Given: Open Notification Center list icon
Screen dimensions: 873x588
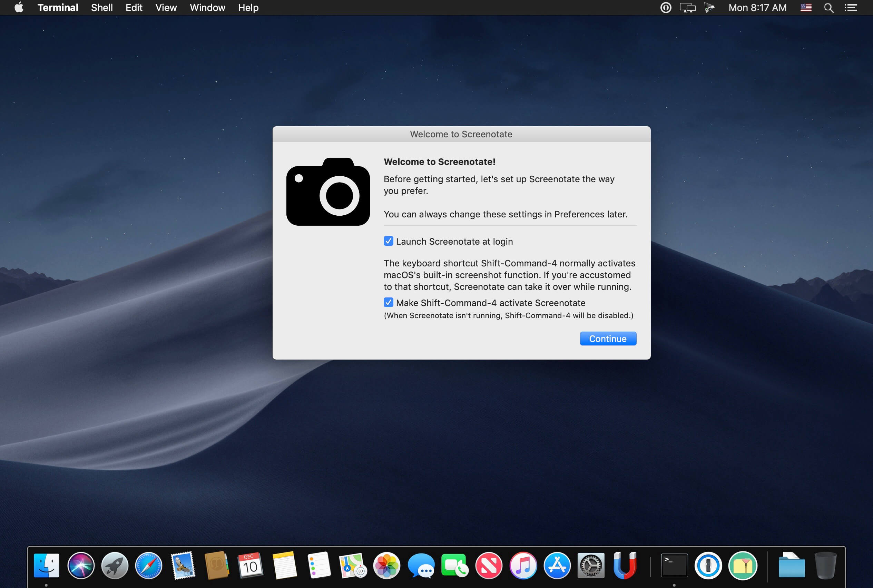Looking at the screenshot, I should pos(851,8).
